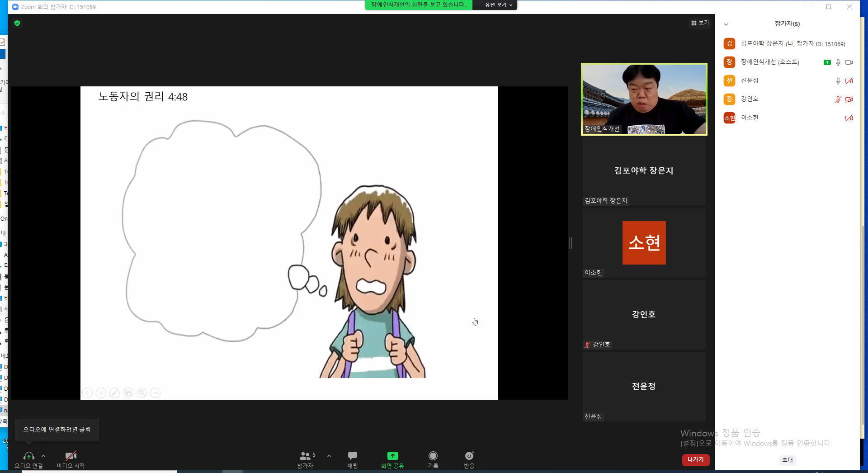This screenshot has height=473, width=868.
Task: Toggle 비디오 시작 camera button
Action: (x=71, y=459)
